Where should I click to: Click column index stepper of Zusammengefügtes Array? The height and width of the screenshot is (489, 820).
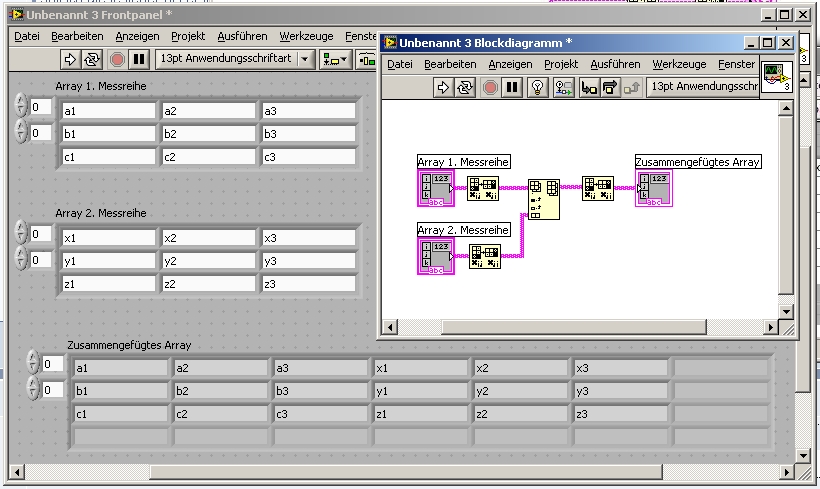coord(32,388)
